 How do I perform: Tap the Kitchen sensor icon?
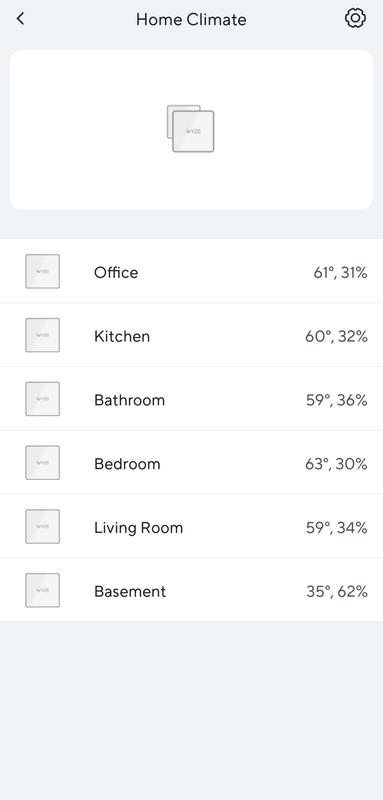42,335
